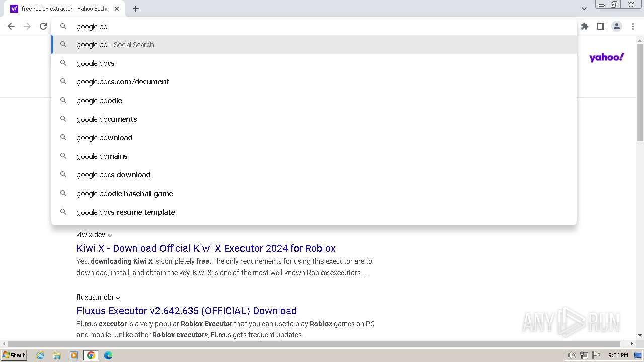
Task: Pick the 'google domains' suggestion
Action: pyautogui.click(x=314, y=156)
